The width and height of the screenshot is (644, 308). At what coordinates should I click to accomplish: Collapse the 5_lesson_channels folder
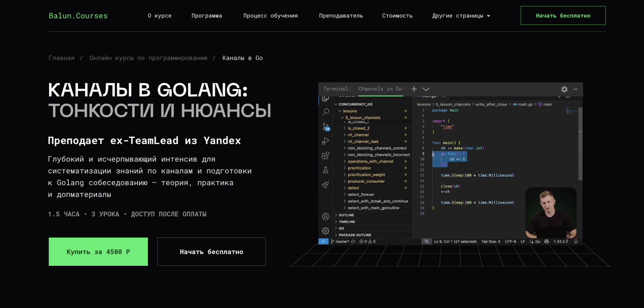pos(362,118)
